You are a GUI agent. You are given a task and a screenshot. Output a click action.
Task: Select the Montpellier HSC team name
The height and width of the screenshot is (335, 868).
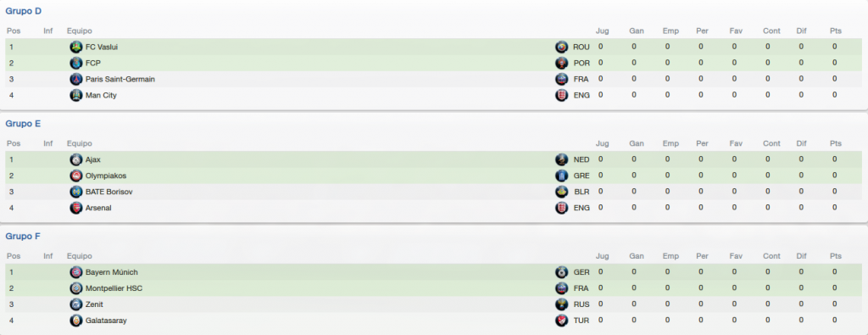pos(114,288)
